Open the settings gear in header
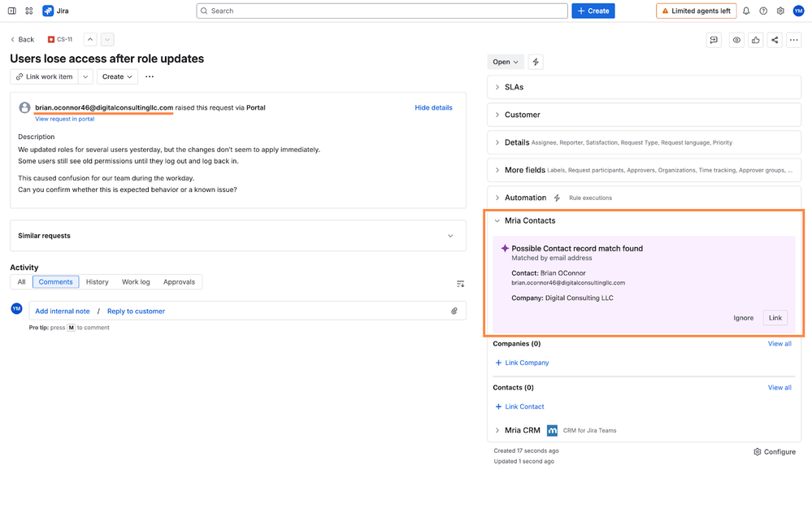Screen dimensions: 812x505 [x=780, y=11]
